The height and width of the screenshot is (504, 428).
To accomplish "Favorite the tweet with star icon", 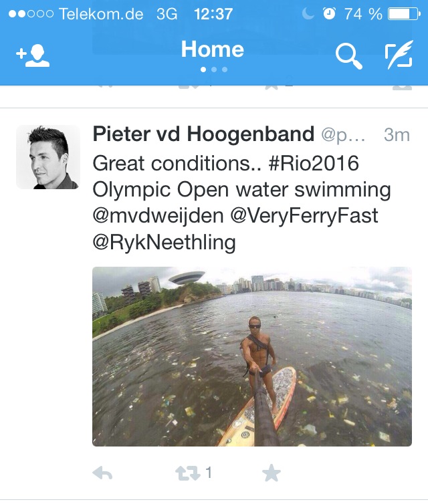I will 271,474.
